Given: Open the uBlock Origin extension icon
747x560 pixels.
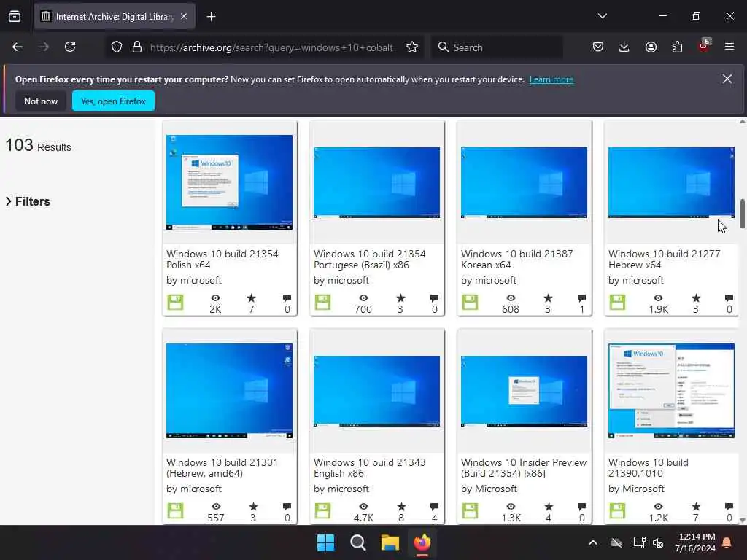Looking at the screenshot, I should (x=704, y=46).
